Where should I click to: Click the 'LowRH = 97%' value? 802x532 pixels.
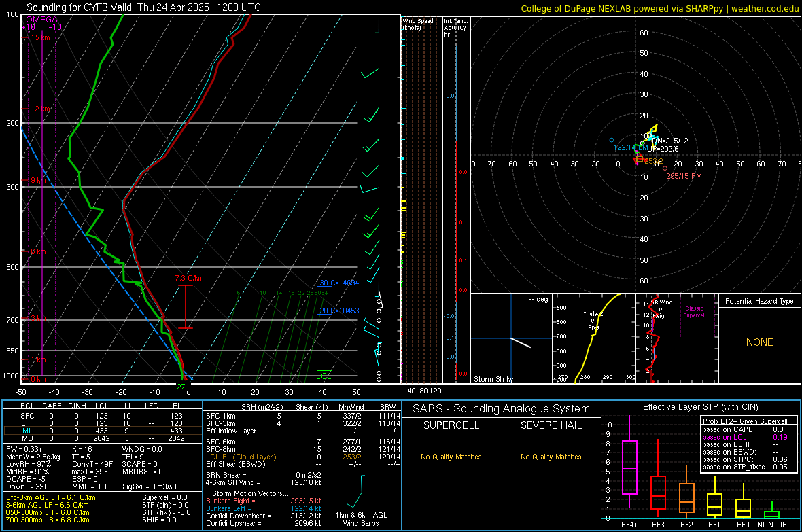[29, 464]
